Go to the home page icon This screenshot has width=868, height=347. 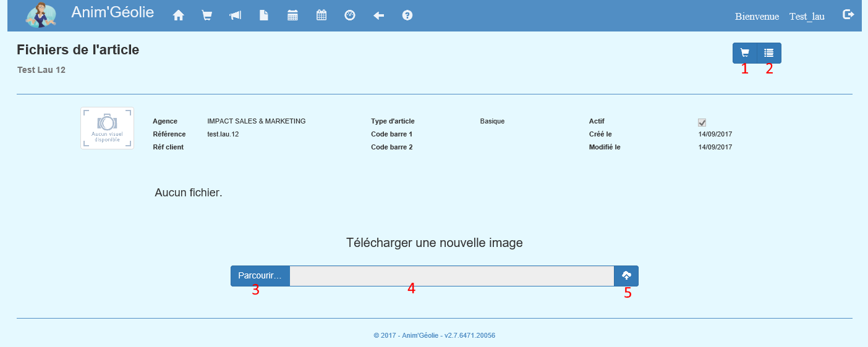(x=179, y=16)
